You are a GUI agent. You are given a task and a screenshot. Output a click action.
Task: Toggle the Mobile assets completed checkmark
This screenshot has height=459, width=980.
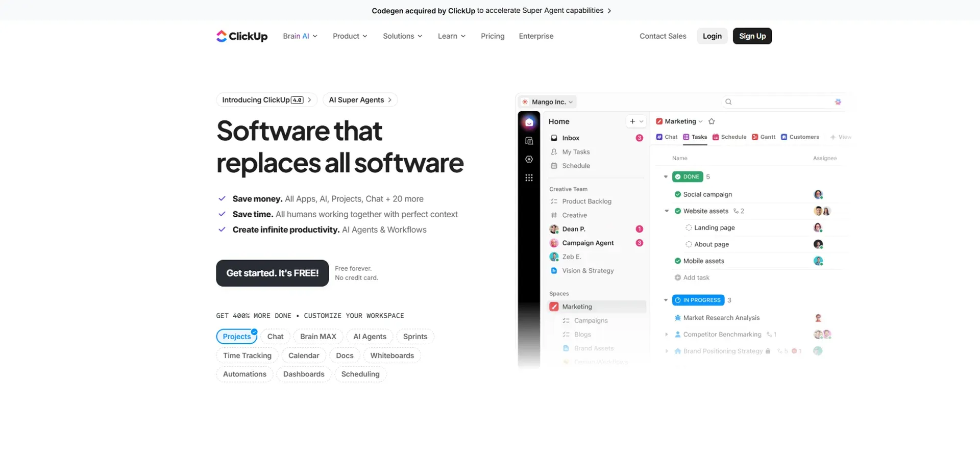pyautogui.click(x=677, y=261)
